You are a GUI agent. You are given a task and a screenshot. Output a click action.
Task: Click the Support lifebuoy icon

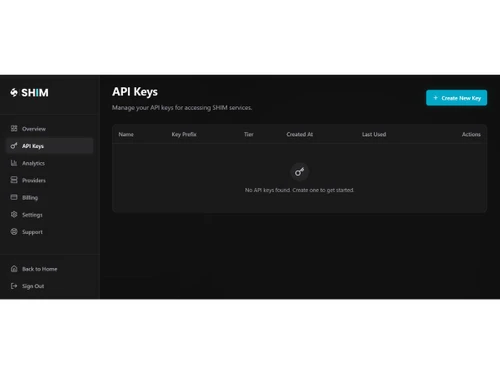pos(14,232)
